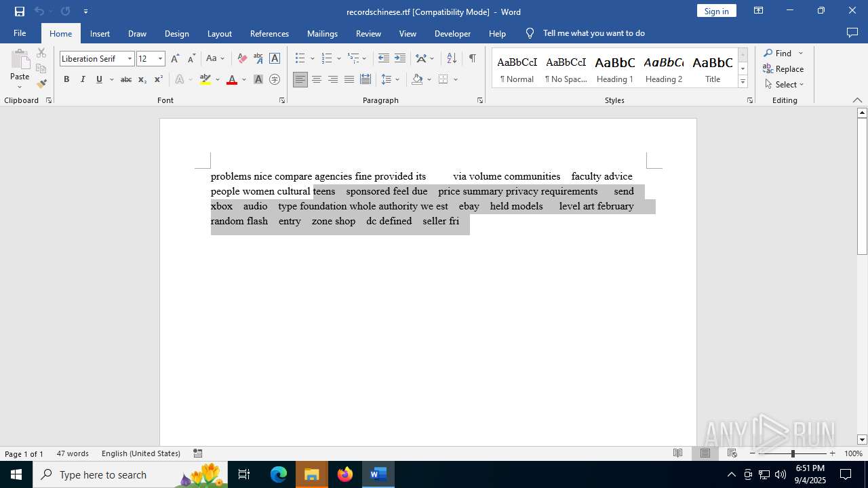The height and width of the screenshot is (488, 868).
Task: Open the Comments pane icon
Action: pos(852,33)
